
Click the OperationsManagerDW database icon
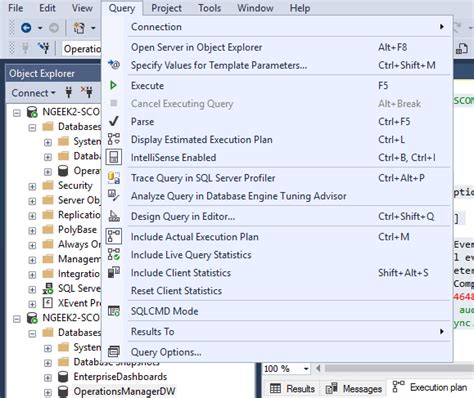63,391
